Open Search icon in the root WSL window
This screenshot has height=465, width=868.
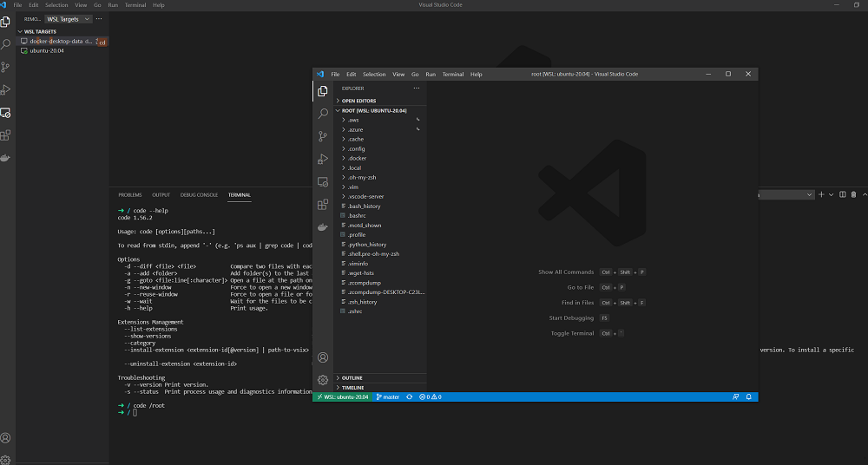tap(323, 114)
